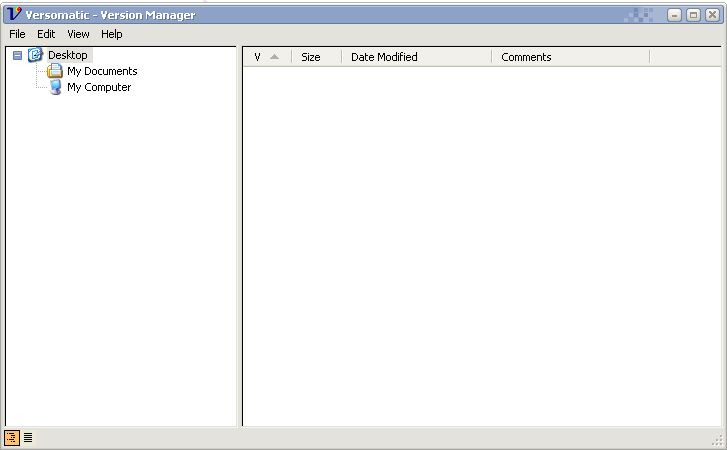727x450 pixels.
Task: Minimize the Versomatic window
Action: (674, 15)
